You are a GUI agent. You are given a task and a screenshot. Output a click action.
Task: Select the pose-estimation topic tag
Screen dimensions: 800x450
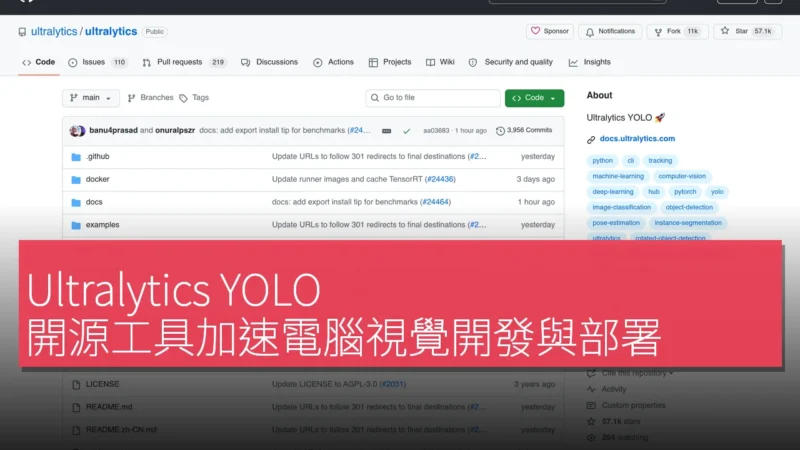(616, 223)
